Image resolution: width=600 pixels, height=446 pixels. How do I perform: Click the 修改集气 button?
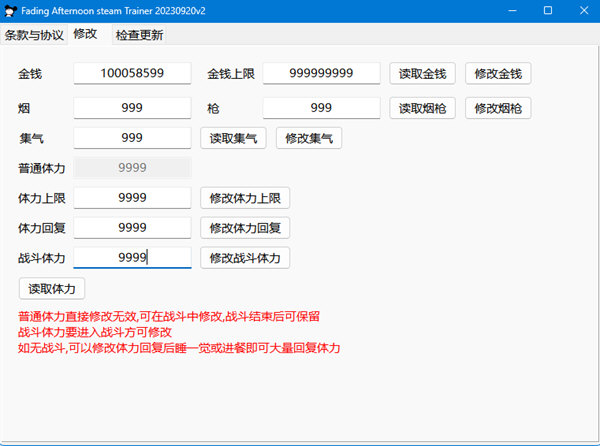pyautogui.click(x=309, y=138)
